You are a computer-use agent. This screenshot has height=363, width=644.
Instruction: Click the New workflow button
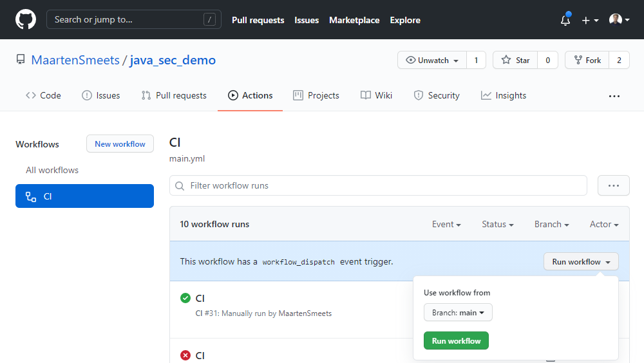(x=120, y=144)
